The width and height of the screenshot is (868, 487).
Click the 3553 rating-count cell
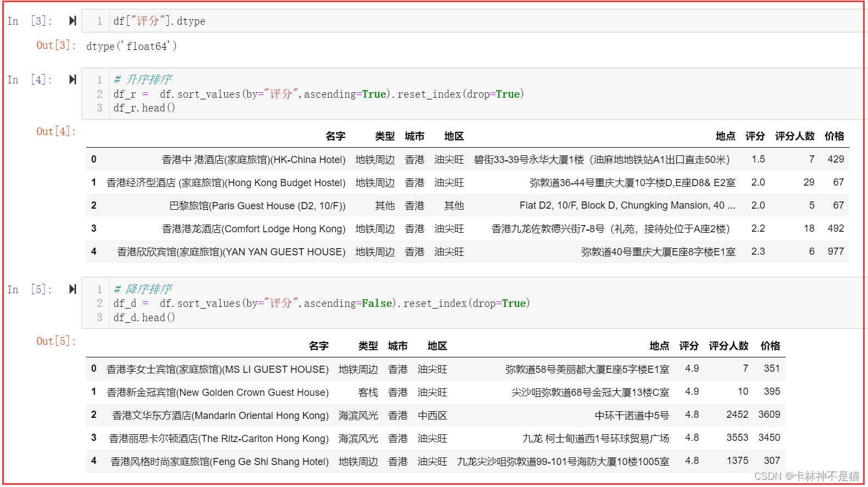pos(737,438)
